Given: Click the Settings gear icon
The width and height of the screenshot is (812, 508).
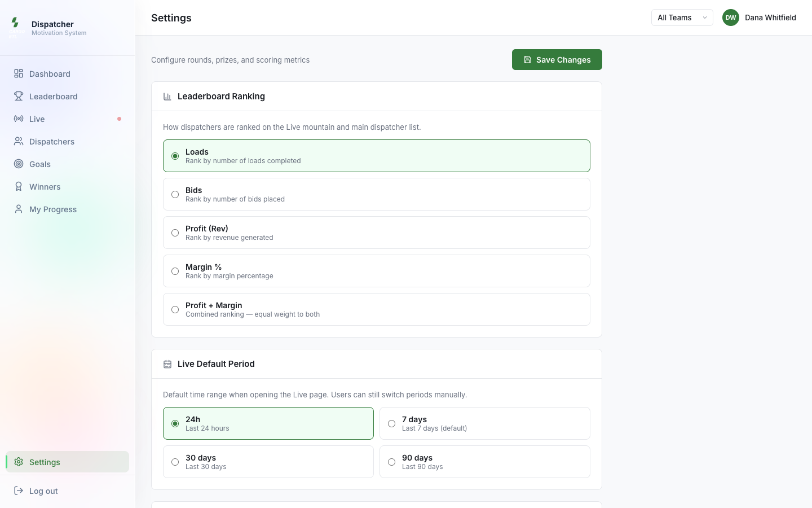Looking at the screenshot, I should tap(19, 462).
